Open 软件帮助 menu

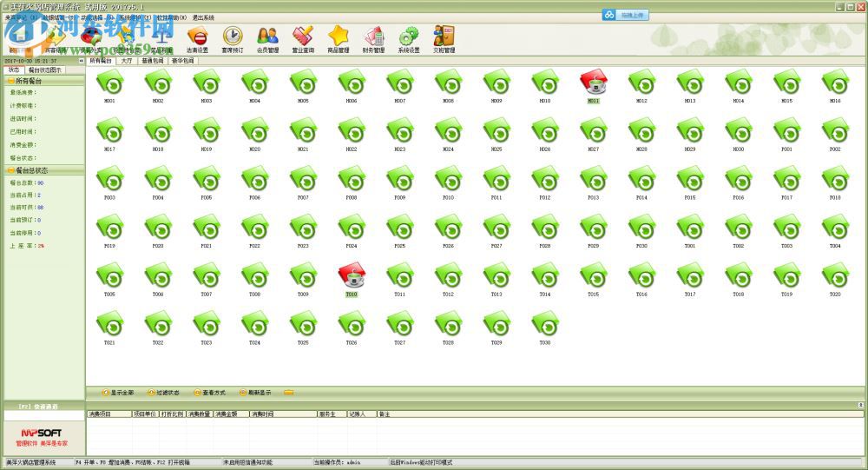click(171, 17)
